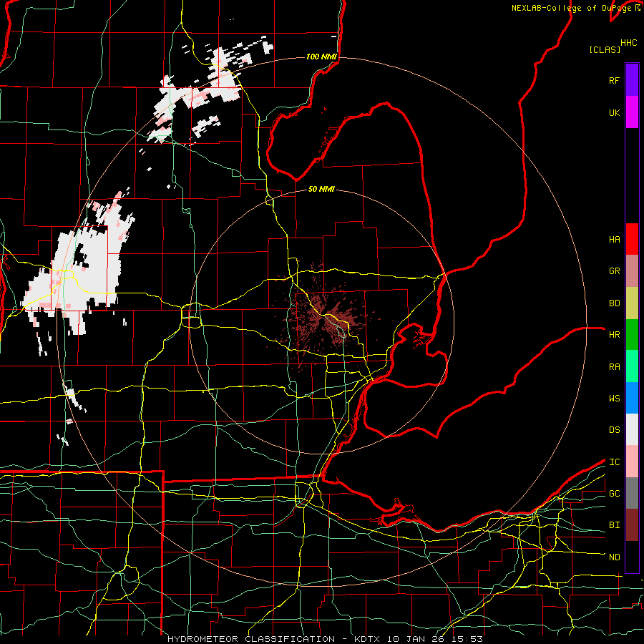Click the BI brown legend swatch
This screenshot has width=644, height=644.
[x=632, y=525]
